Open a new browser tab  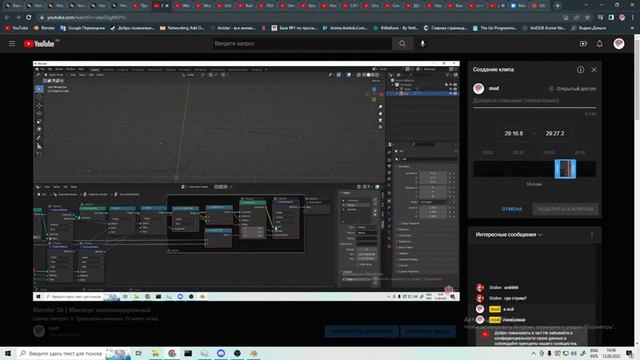pyautogui.click(x=557, y=6)
